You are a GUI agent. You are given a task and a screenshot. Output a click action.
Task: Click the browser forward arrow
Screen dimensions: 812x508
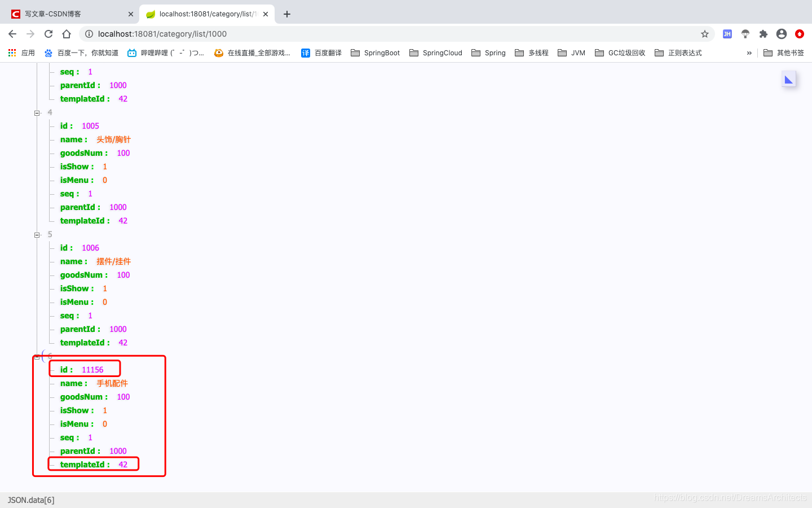coord(30,34)
